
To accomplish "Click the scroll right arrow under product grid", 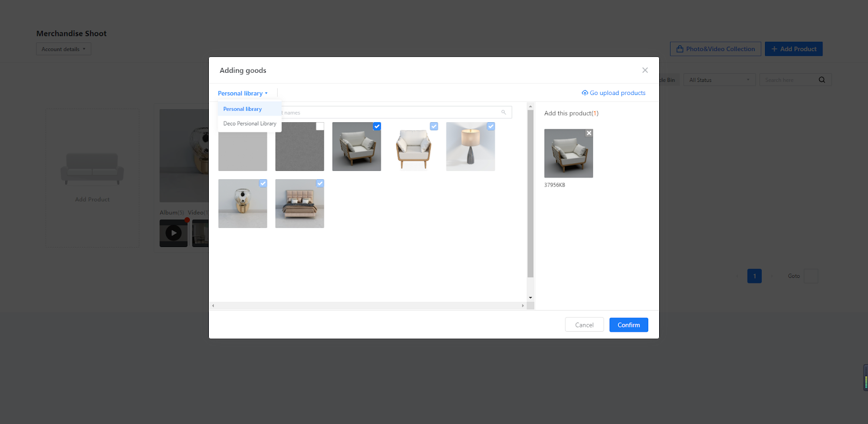I will [523, 306].
